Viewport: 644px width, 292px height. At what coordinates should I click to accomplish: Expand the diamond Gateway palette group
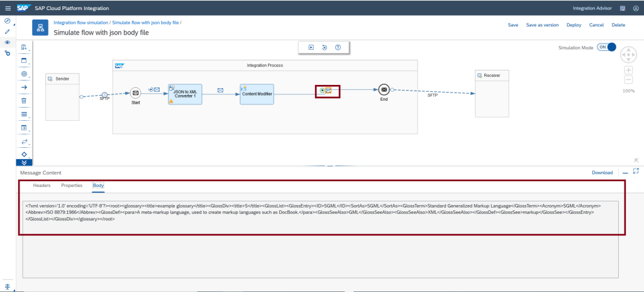24,155
